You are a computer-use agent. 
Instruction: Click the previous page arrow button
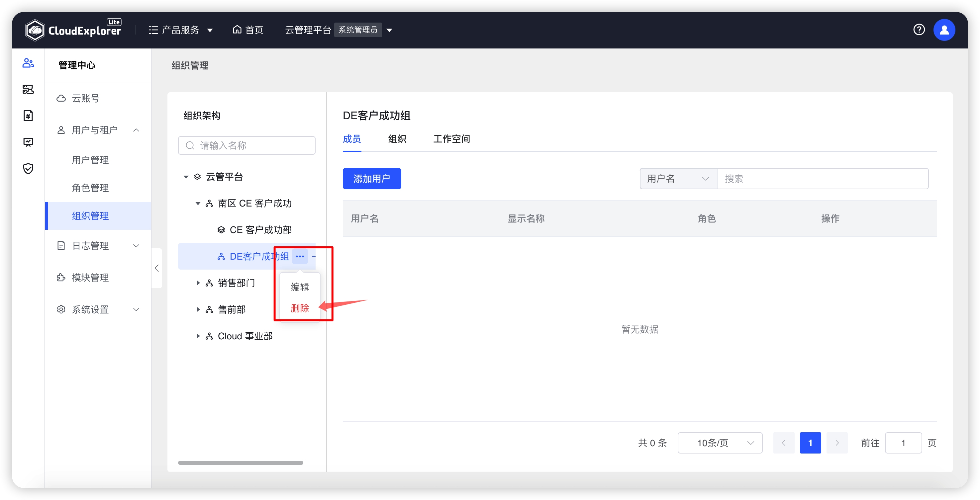tap(784, 443)
